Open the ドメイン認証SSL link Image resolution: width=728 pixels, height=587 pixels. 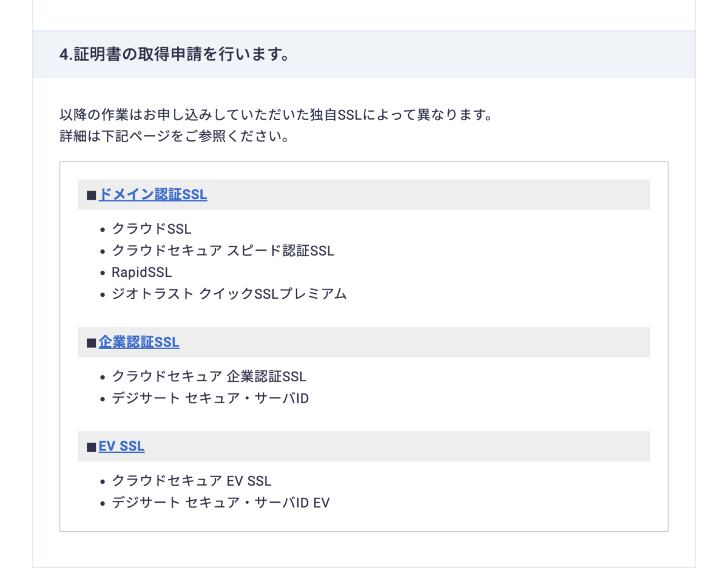pos(153,195)
